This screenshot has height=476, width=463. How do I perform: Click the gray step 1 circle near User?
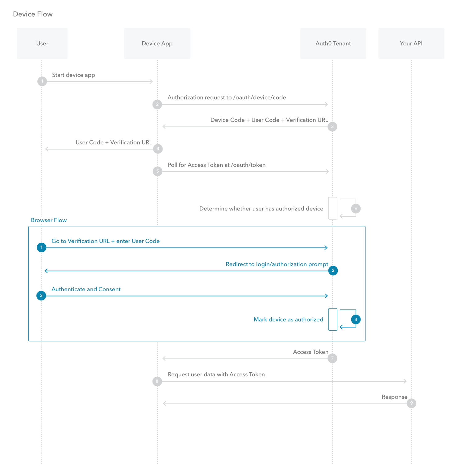42,81
